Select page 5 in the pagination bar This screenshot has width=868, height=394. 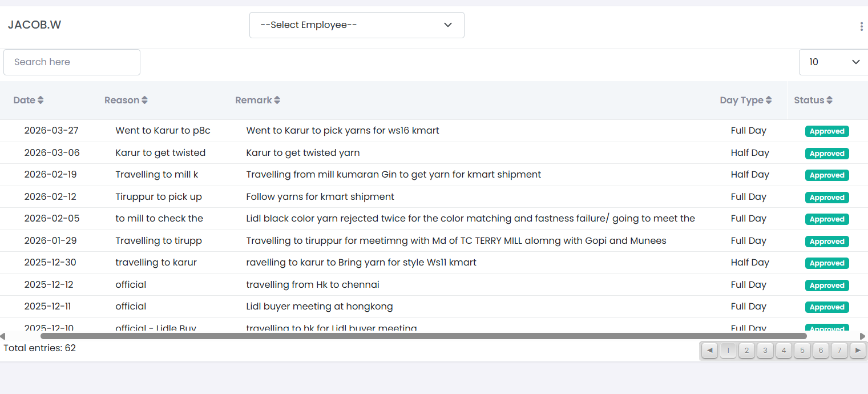click(x=802, y=350)
